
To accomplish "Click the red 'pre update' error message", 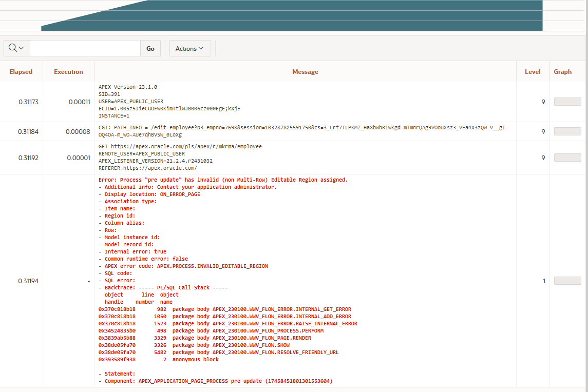I will point(223,180).
